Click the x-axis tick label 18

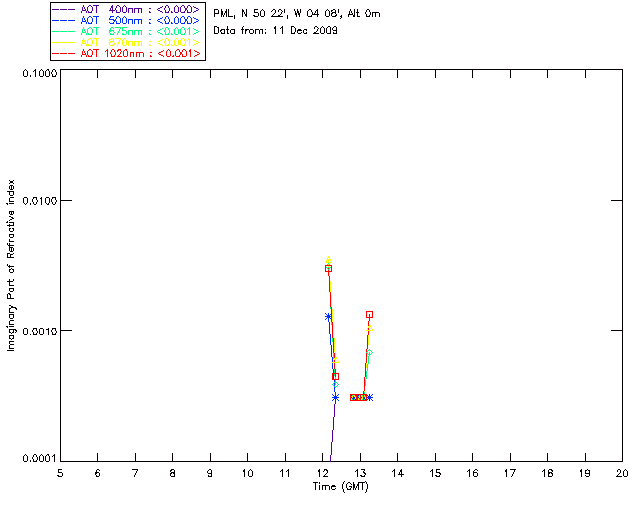[547, 473]
